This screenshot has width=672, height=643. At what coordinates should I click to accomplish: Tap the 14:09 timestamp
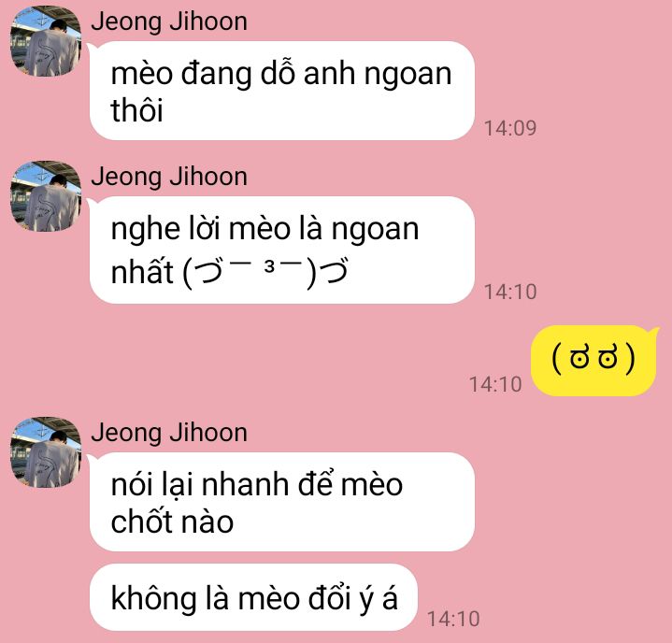(510, 128)
